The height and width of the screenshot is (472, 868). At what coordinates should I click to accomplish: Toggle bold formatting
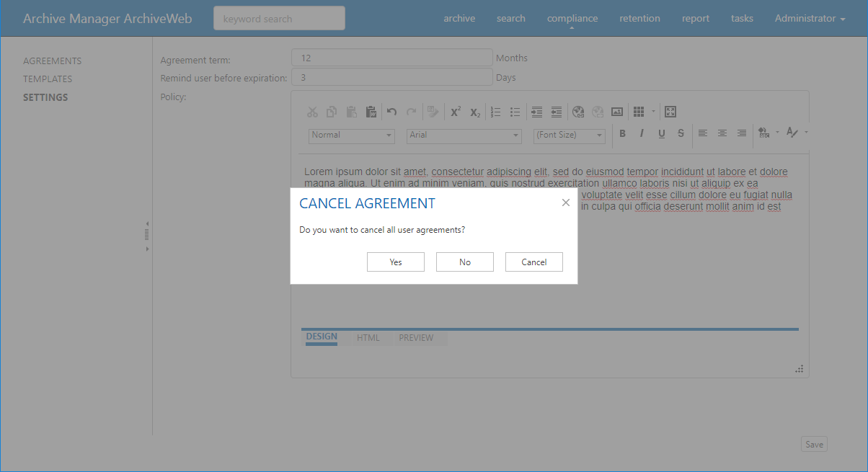pos(622,133)
